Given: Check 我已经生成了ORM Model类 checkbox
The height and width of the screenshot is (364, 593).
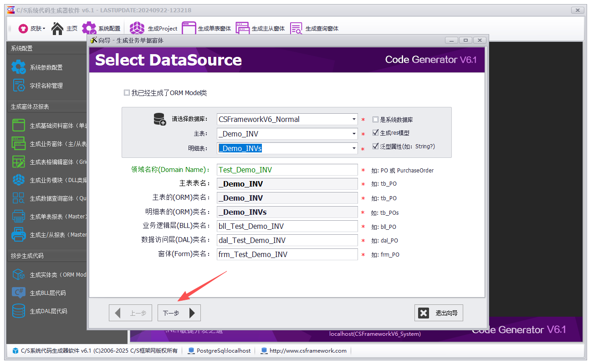Looking at the screenshot, I should coord(127,92).
